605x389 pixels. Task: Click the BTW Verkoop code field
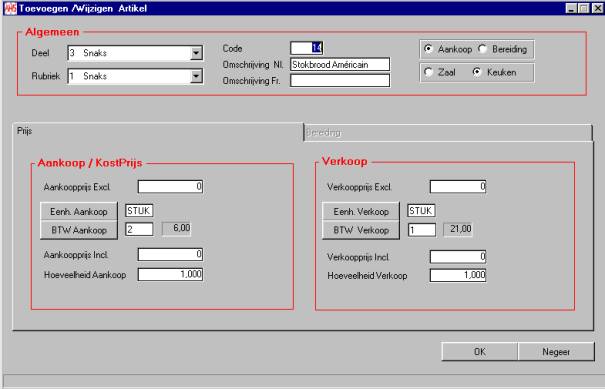click(422, 230)
